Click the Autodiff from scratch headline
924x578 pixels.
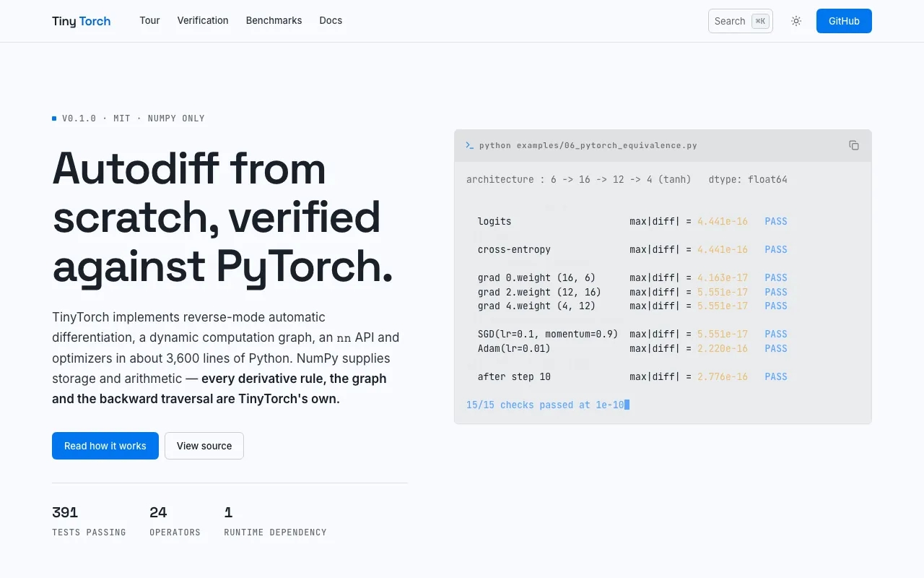click(224, 217)
